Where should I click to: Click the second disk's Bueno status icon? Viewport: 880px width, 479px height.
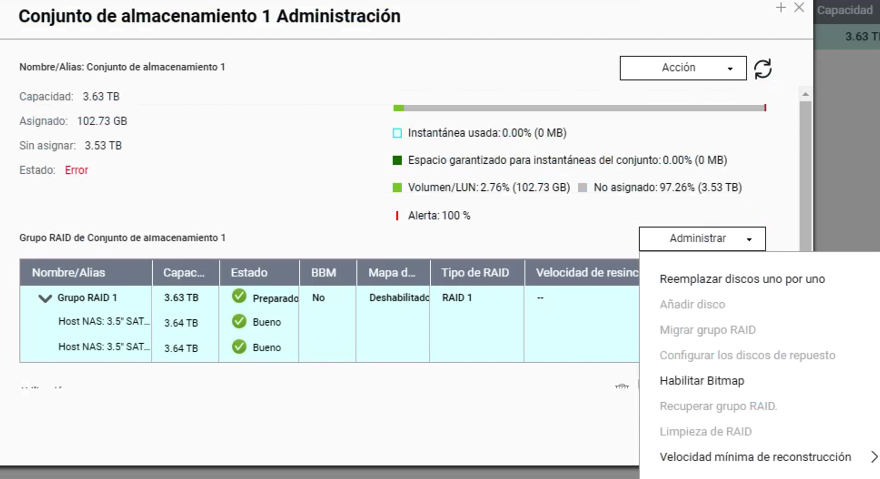239,347
